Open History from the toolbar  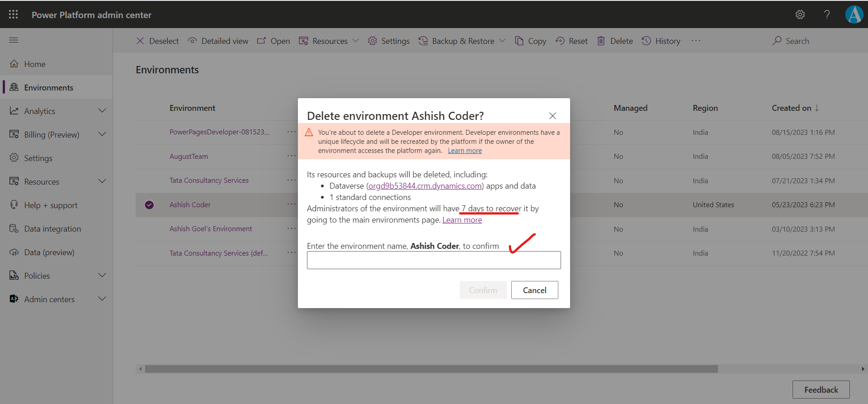click(661, 41)
